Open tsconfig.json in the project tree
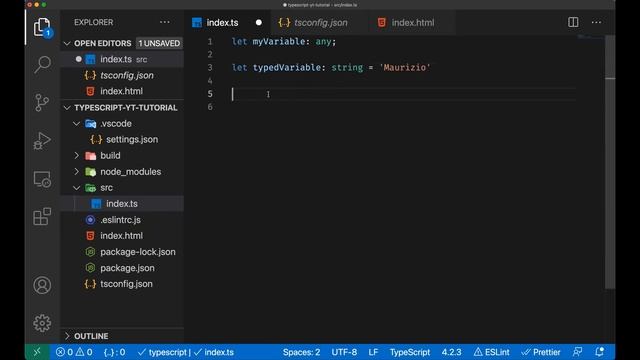Screen dimensions: 640x360 point(122,284)
